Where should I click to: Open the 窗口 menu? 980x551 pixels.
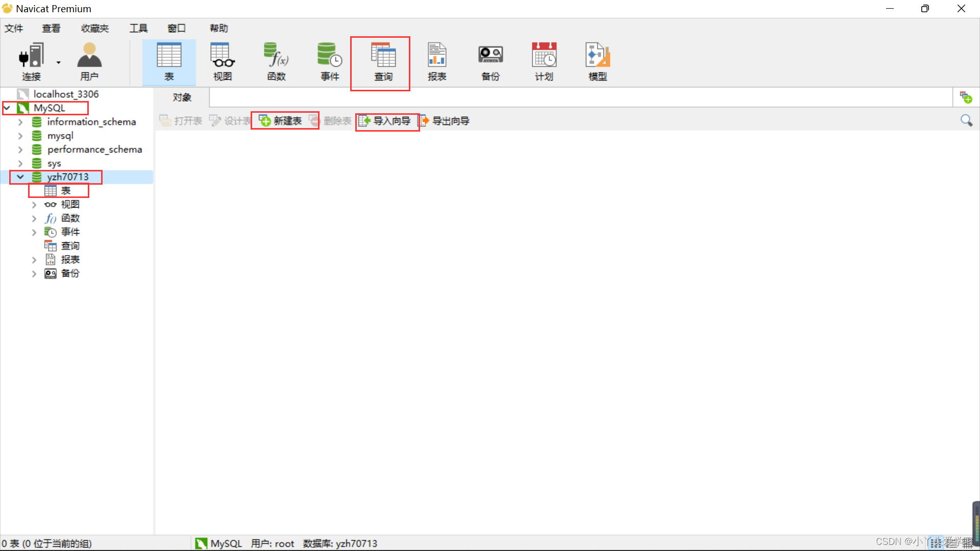177,28
